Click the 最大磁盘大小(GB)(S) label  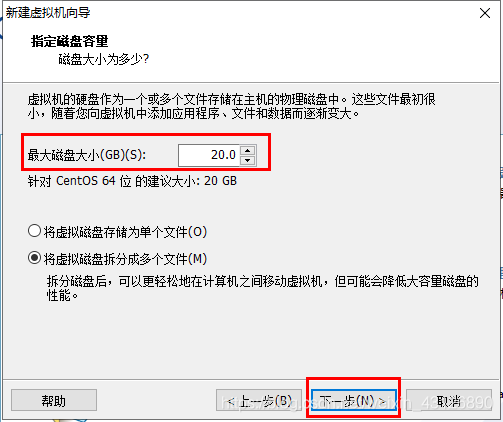(x=87, y=155)
